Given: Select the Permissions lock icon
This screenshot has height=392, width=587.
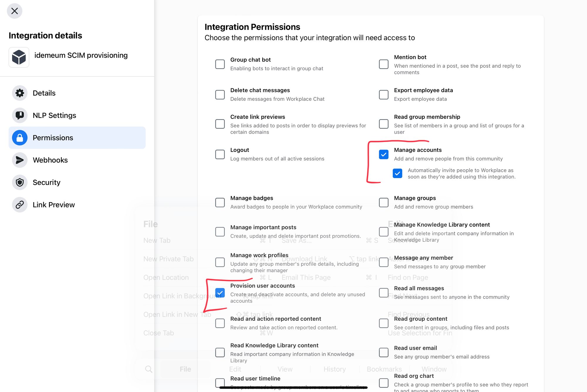Looking at the screenshot, I should (x=20, y=138).
